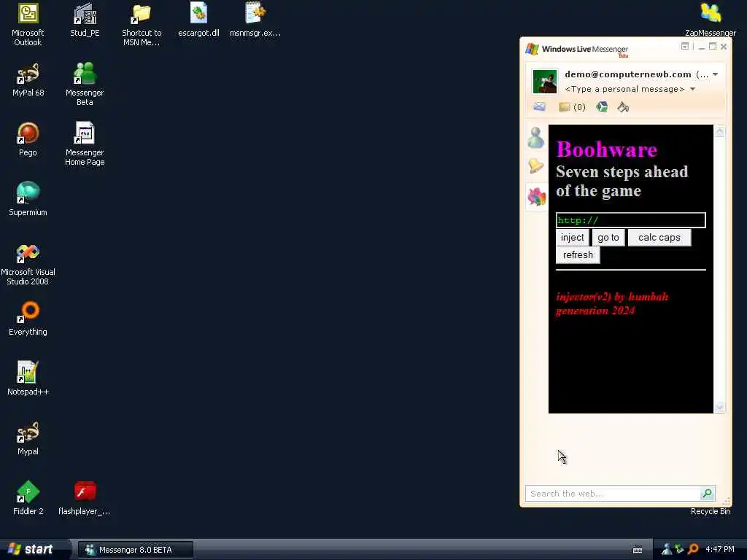Click the scroll down arrow in the Messenger panel
The width and height of the screenshot is (747, 560).
tap(719, 407)
